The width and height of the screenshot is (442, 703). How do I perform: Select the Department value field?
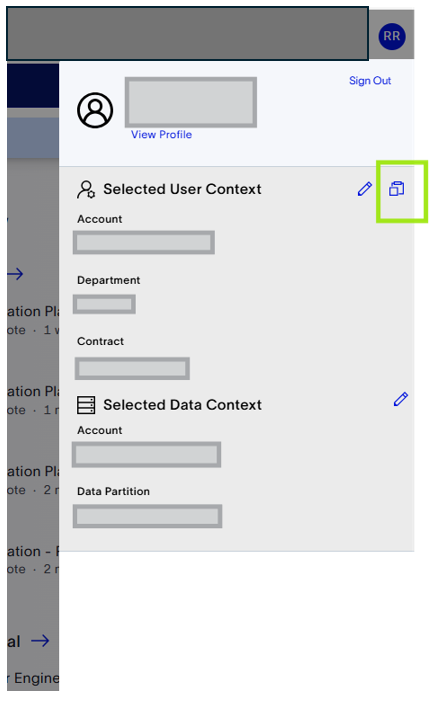(104, 304)
